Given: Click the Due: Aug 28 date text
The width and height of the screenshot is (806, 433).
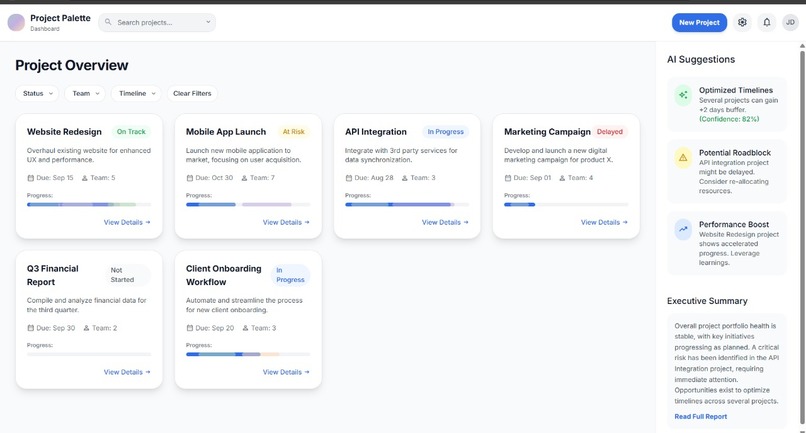Looking at the screenshot, I should tap(374, 178).
